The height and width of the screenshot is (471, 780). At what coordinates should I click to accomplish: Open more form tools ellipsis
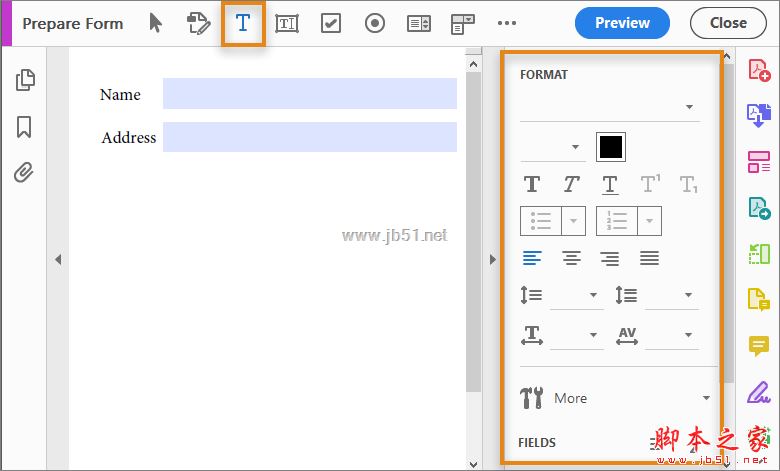tap(506, 23)
